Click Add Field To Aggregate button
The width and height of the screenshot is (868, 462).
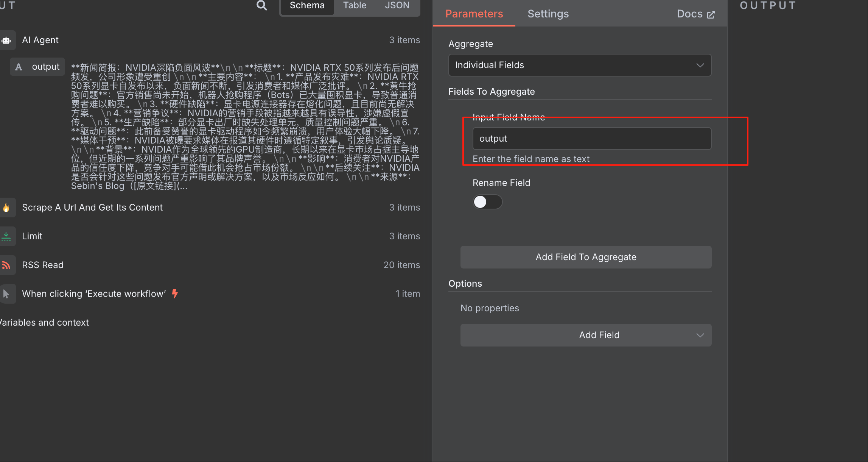[x=585, y=257]
